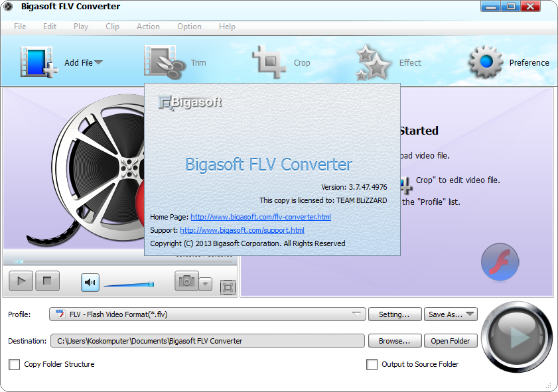
Task: Click the FLV file icon in Profile box
Action: (x=60, y=314)
